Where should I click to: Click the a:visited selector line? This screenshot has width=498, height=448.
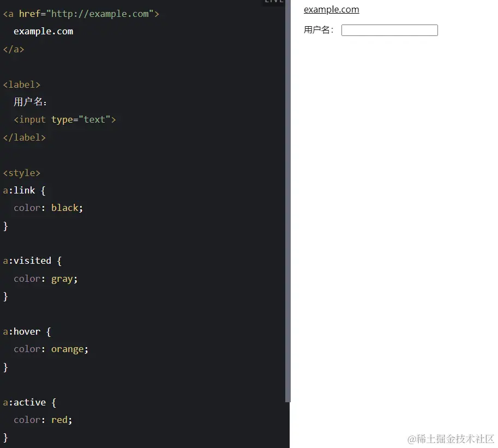(x=32, y=261)
